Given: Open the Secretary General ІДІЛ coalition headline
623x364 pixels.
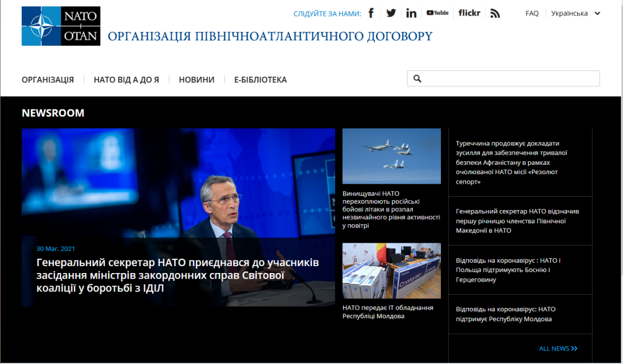Looking at the screenshot, I should pos(178,275).
